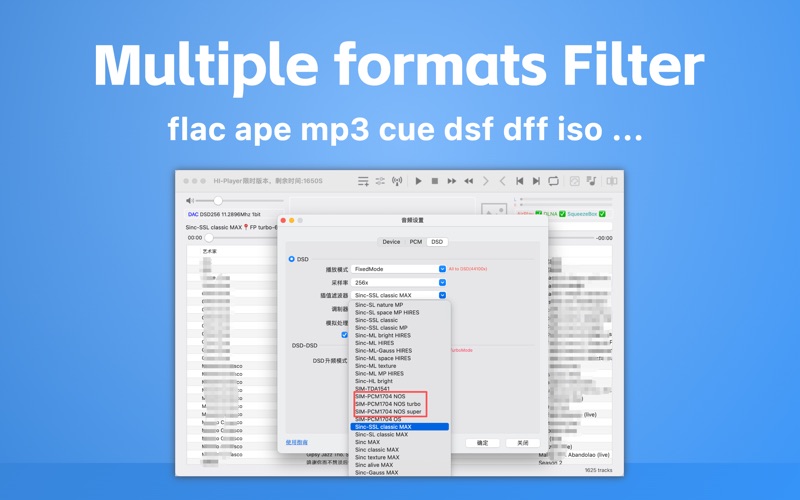800x500 pixels.
Task: Choose SIM-PCM1704 NOS super filter
Action: pos(388,412)
